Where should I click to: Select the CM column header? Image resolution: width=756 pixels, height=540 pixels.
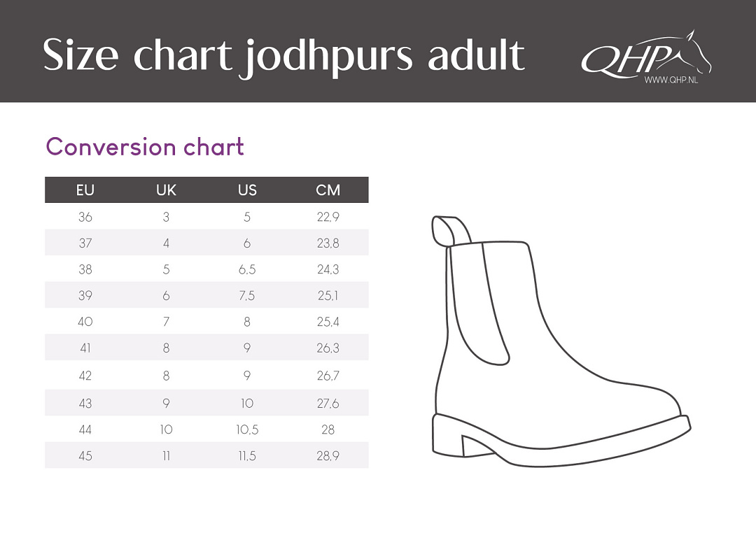(x=328, y=190)
